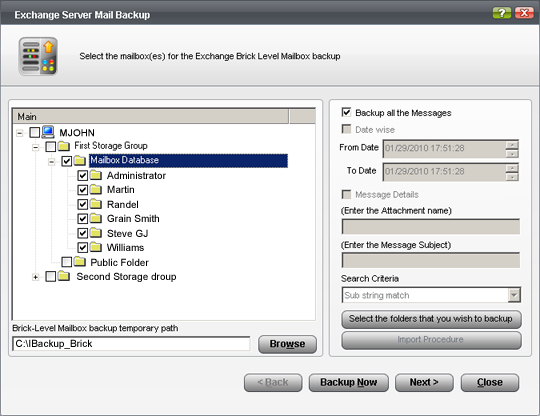Select the Williams mailbox label

coord(125,248)
